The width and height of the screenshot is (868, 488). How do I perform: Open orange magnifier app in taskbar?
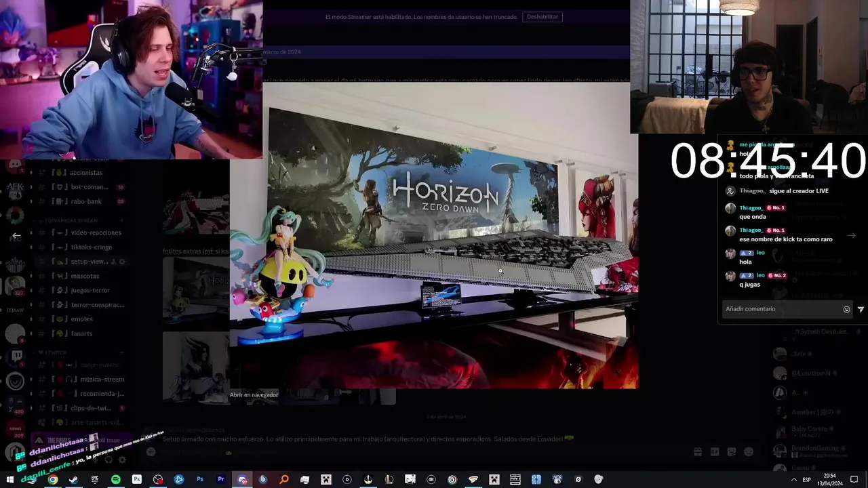click(284, 480)
